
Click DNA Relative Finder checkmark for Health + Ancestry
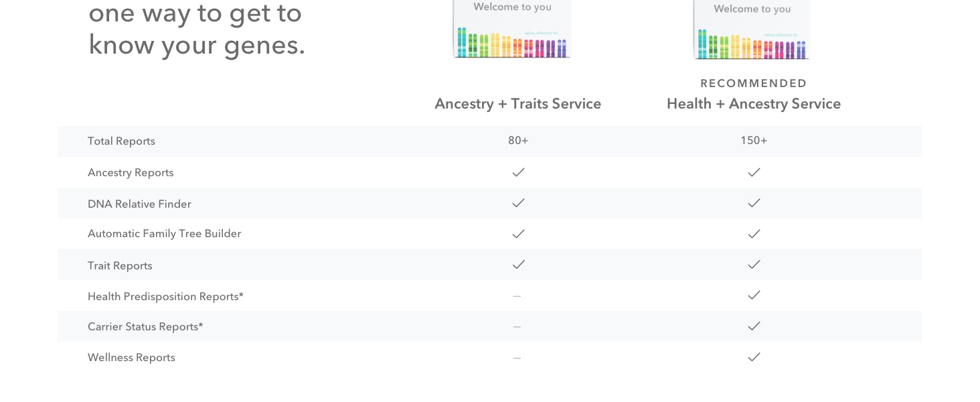754,203
